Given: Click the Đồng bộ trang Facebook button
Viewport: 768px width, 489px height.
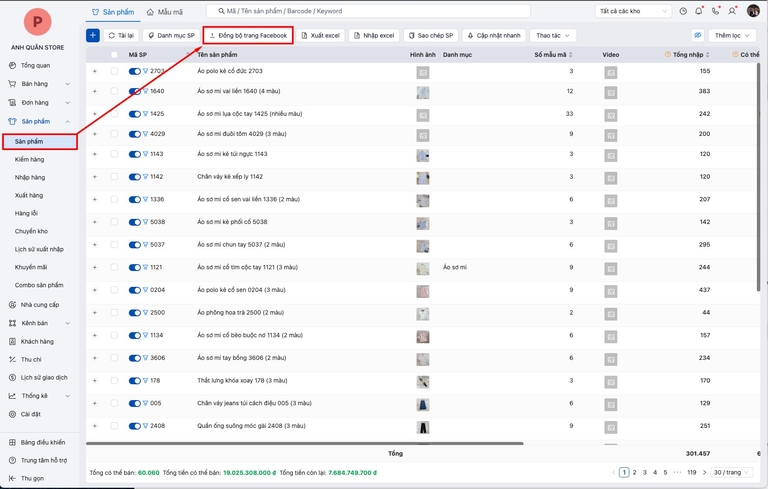Looking at the screenshot, I should (247, 35).
